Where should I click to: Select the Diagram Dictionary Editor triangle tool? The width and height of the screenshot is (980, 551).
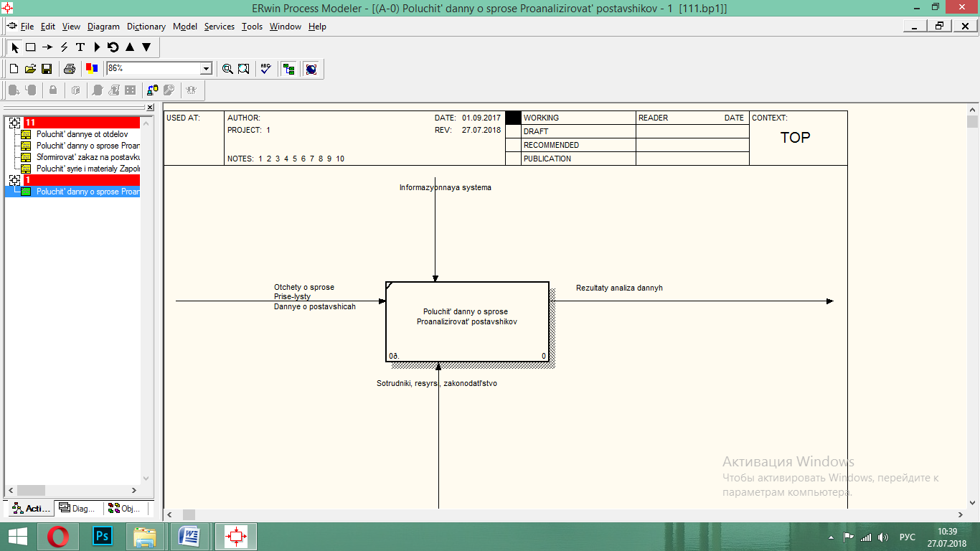click(x=97, y=47)
